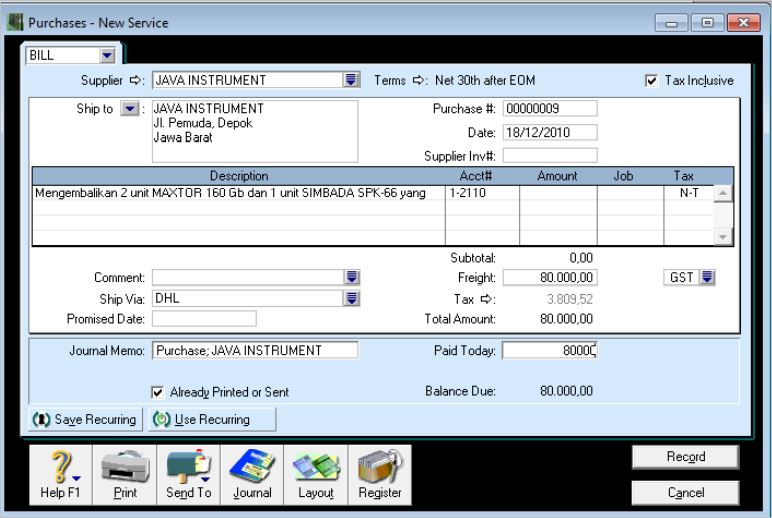
Task: Open the Supplier selection list
Action: 351,80
